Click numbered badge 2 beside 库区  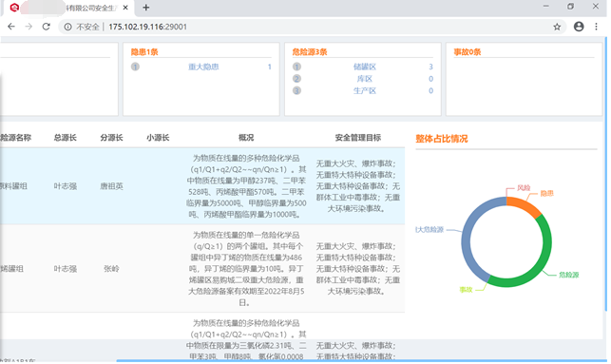point(296,79)
